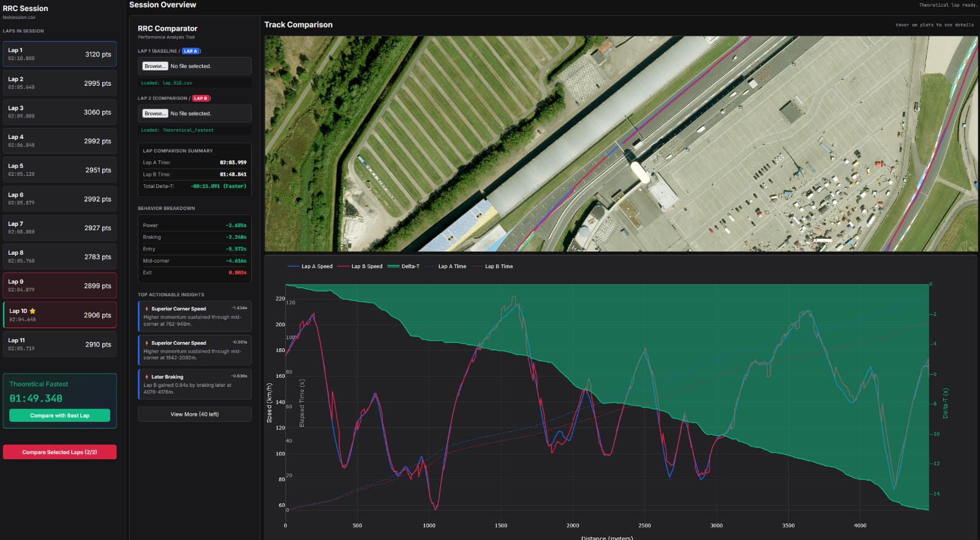Toggle Lap A Time trace in legend
The height and width of the screenshot is (540, 980).
[451, 266]
